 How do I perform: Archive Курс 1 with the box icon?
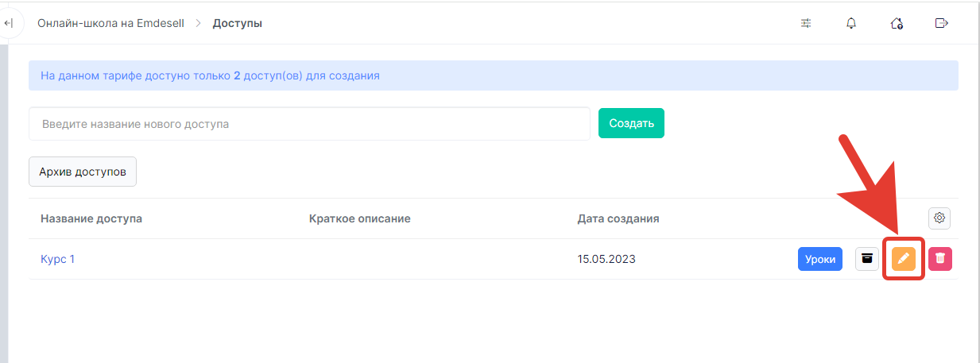click(867, 258)
